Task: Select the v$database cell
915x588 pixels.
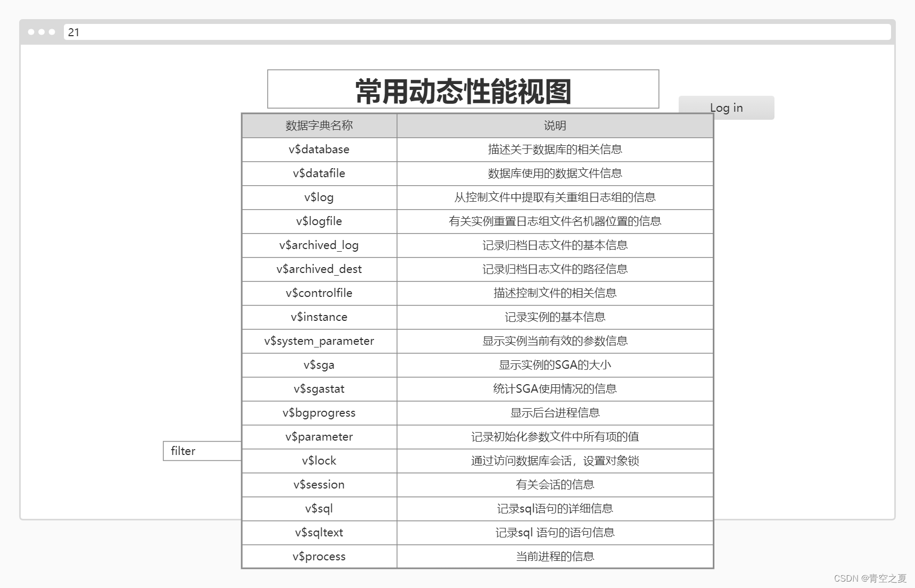Action: 319,150
